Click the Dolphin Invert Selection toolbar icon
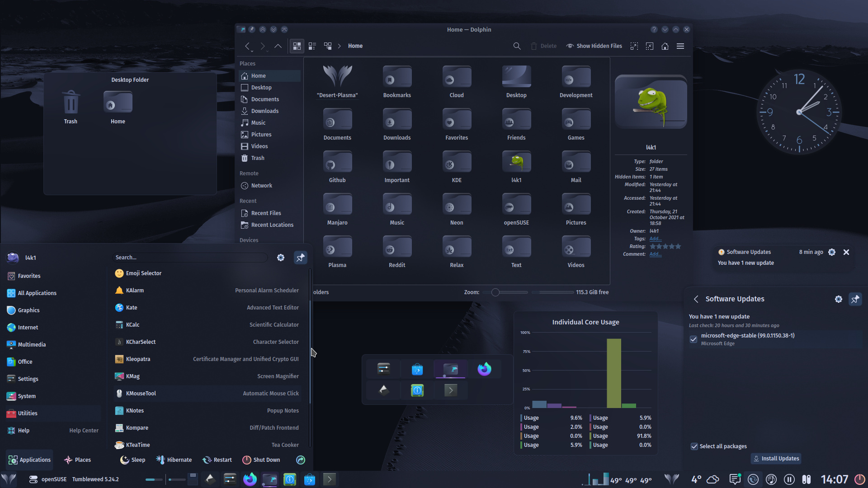The width and height of the screenshot is (868, 488). [650, 46]
